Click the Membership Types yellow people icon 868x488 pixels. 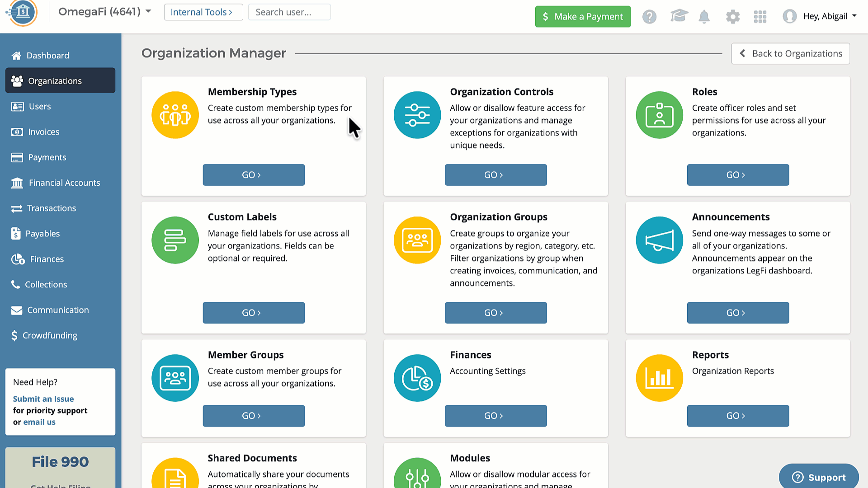175,115
